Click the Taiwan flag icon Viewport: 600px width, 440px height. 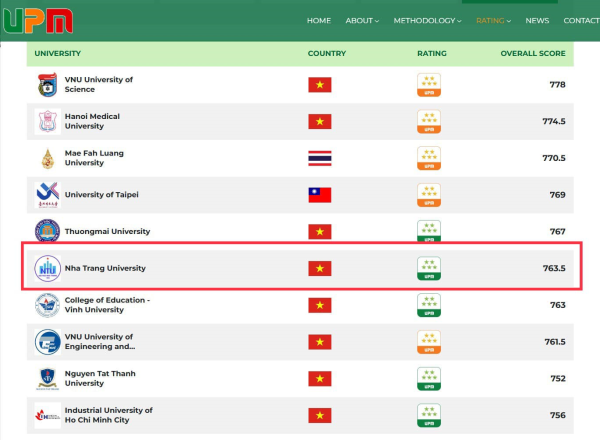319,195
